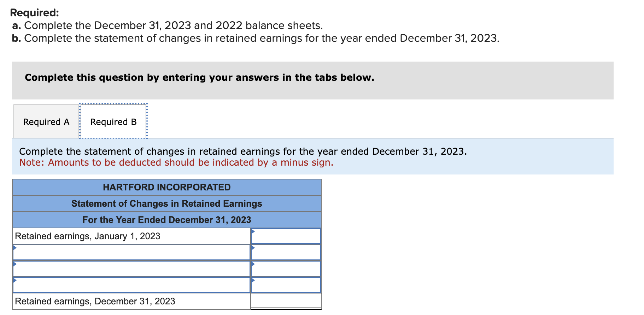Image resolution: width=644 pixels, height=315 pixels.
Task: Select the Required B tab
Action: tap(113, 122)
